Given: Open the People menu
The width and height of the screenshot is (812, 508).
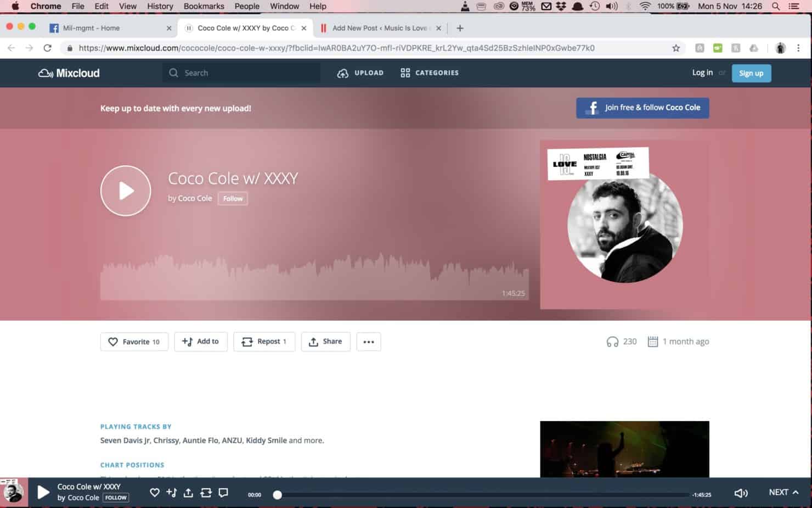Looking at the screenshot, I should pos(247,6).
